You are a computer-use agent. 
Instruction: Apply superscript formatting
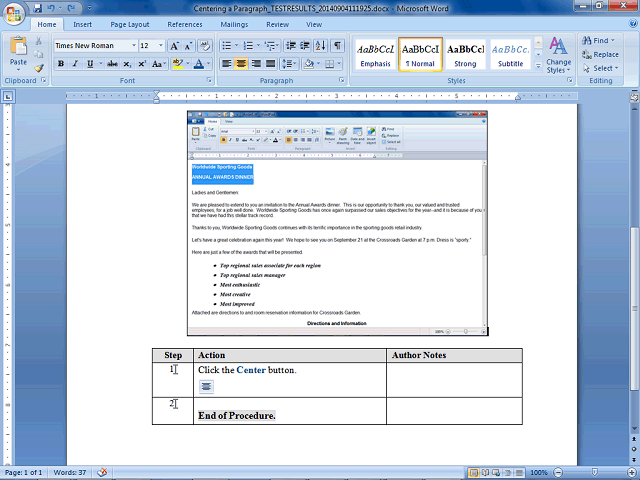click(x=142, y=64)
